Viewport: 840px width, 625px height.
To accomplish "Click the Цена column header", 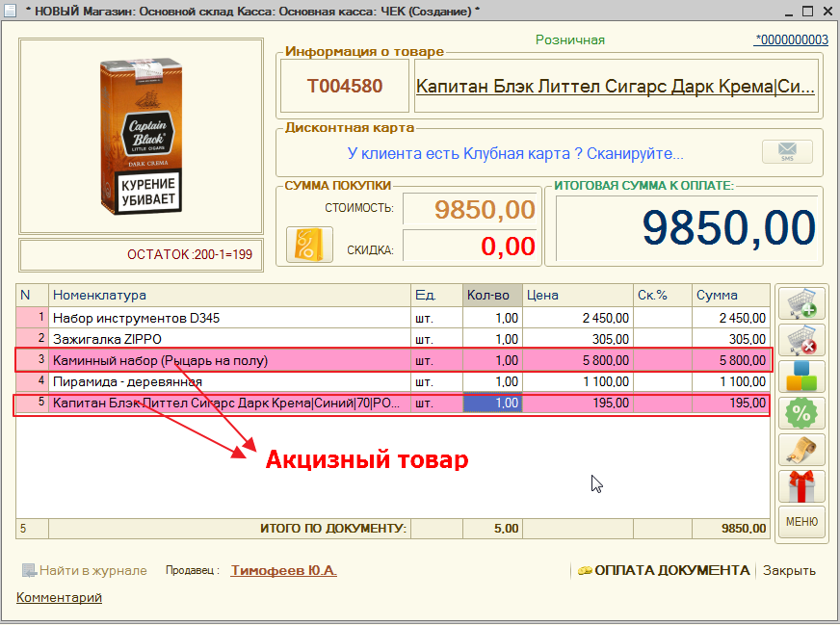I will click(578, 295).
